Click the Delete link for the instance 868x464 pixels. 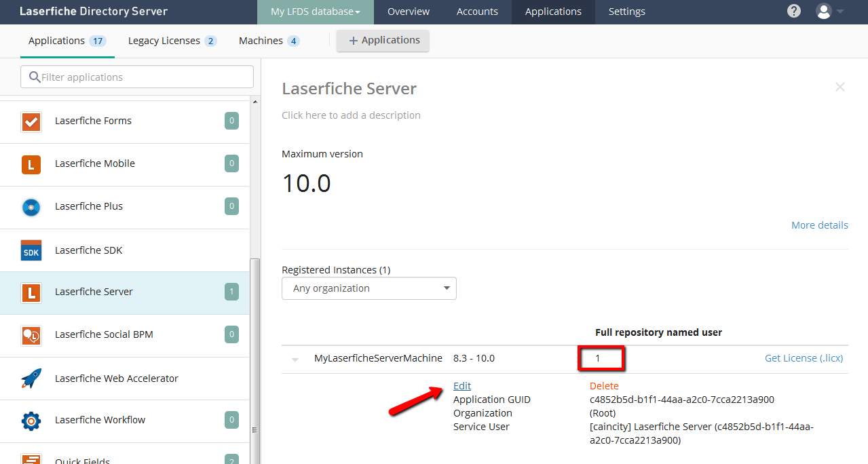click(604, 386)
